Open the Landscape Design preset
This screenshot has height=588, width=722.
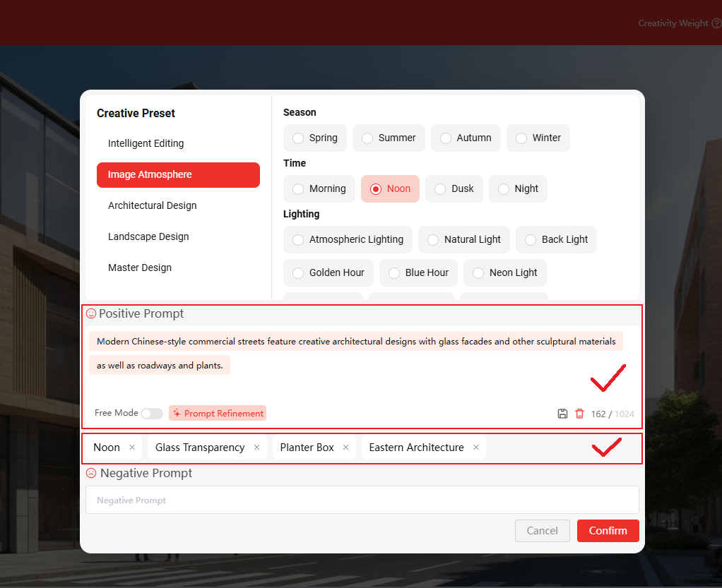point(148,236)
